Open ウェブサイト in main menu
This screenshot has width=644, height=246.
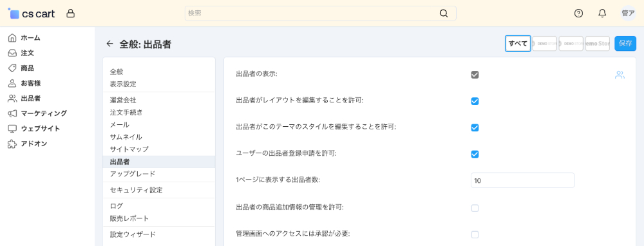[x=41, y=129]
